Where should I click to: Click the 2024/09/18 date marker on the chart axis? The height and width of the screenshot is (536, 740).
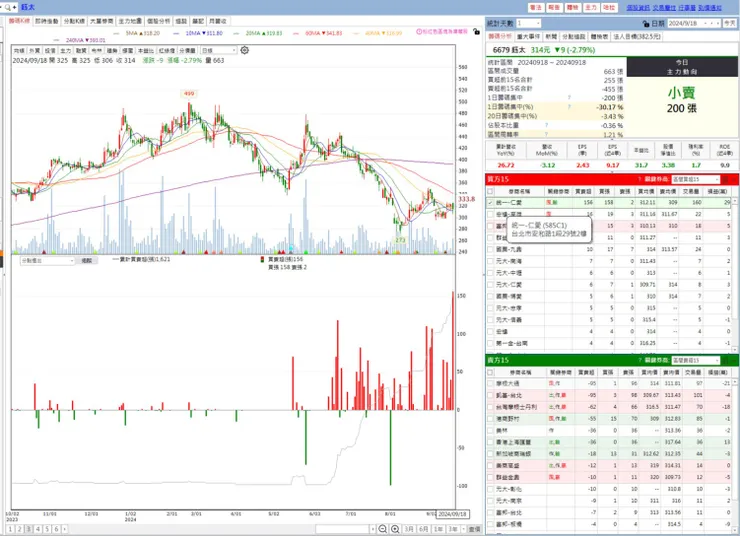click(x=452, y=514)
